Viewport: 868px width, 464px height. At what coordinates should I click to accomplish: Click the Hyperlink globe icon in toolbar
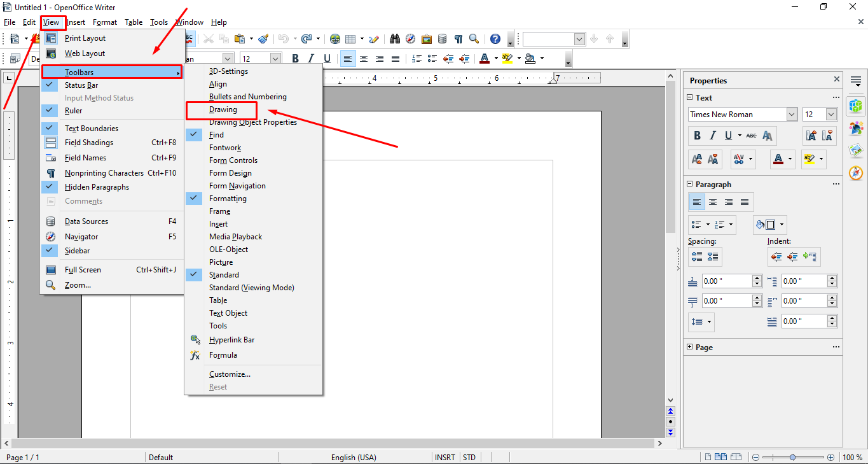pyautogui.click(x=335, y=39)
